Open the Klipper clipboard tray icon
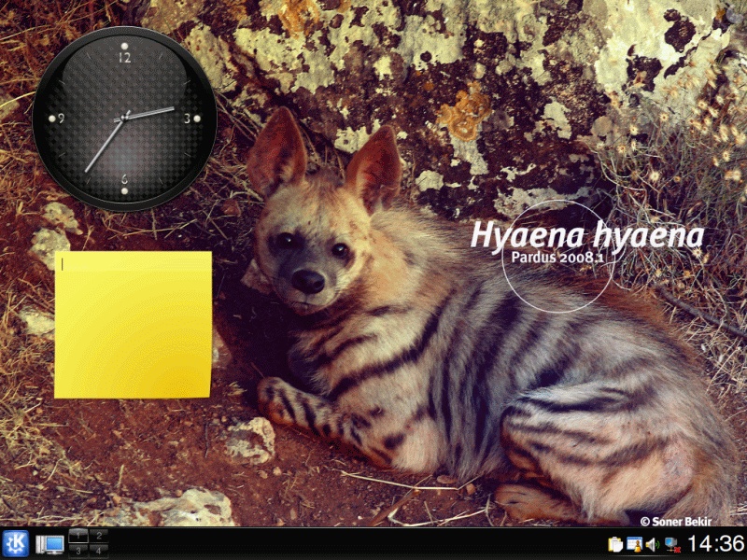Image resolution: width=747 pixels, height=560 pixels. click(615, 544)
